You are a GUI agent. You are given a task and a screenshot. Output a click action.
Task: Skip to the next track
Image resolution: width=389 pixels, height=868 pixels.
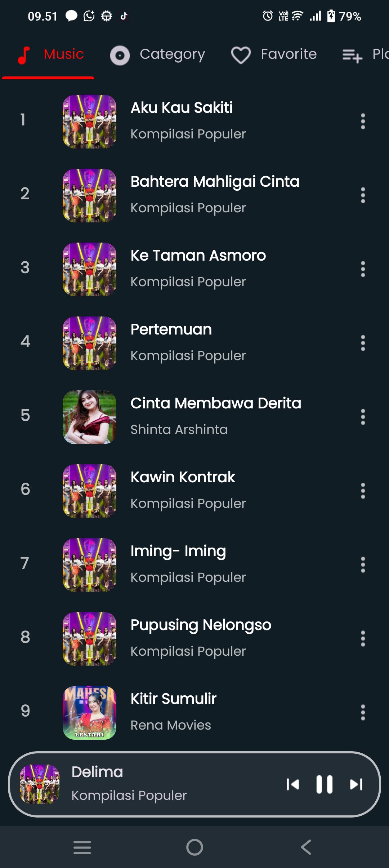[x=356, y=784]
